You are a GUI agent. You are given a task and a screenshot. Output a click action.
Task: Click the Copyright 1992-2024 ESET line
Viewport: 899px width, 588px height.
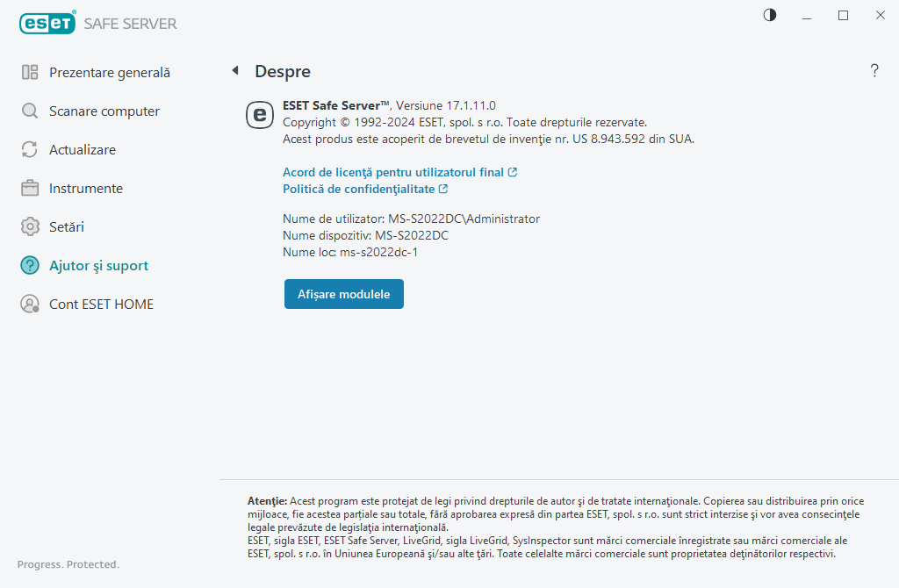click(465, 122)
